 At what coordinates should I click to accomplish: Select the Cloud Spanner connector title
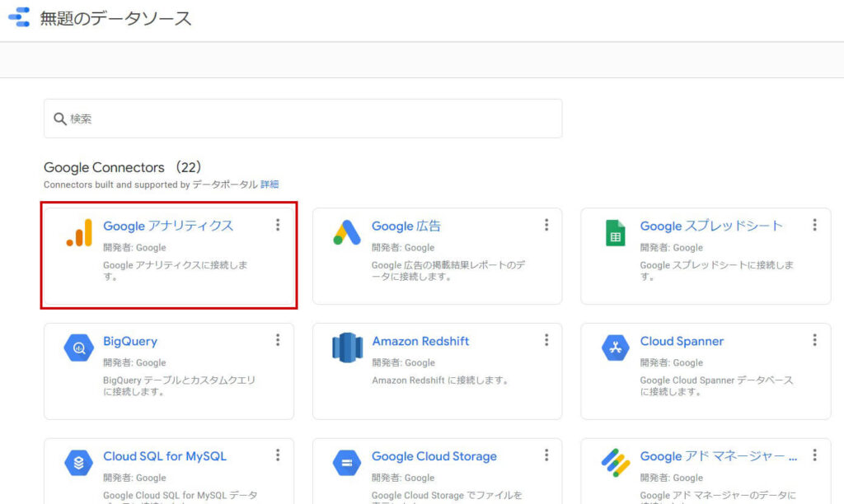[682, 341]
